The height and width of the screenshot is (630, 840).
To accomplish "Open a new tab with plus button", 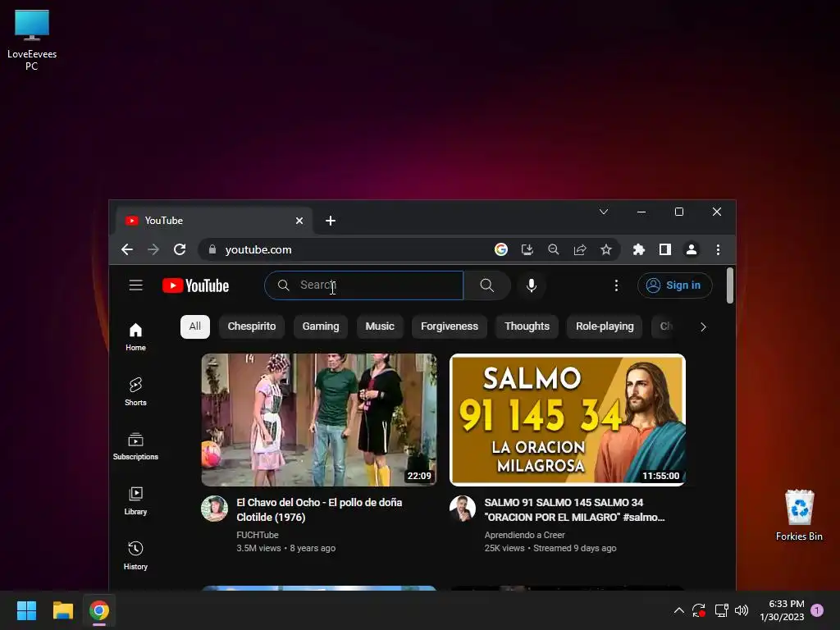I will point(331,221).
